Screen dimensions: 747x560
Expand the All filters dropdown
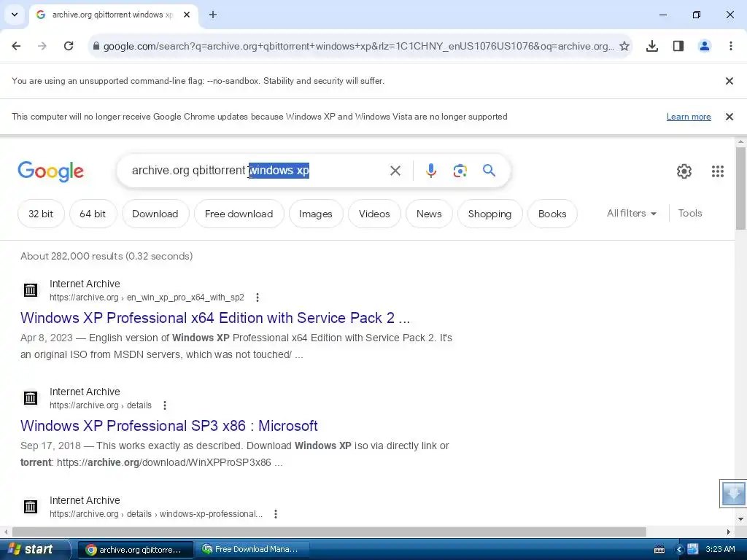click(631, 214)
